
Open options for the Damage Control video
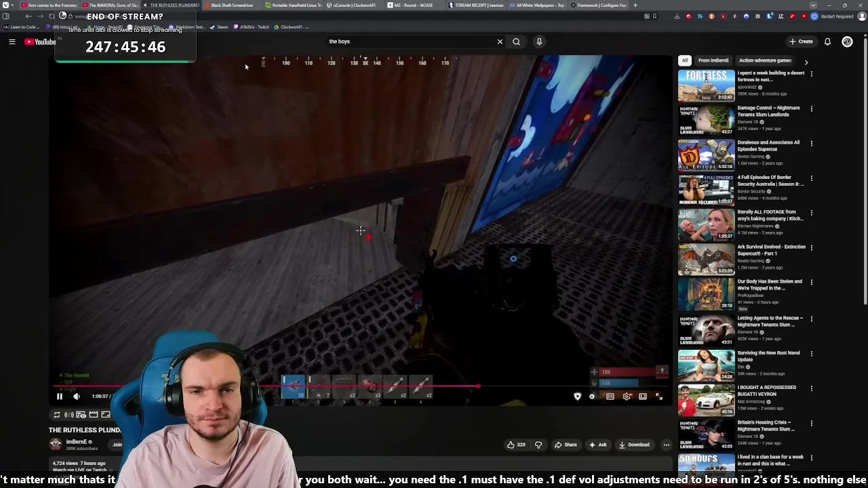tap(811, 108)
